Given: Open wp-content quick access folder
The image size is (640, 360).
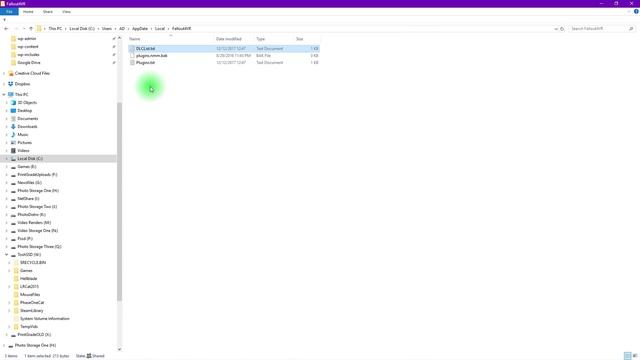Looking at the screenshot, I should coord(28,47).
